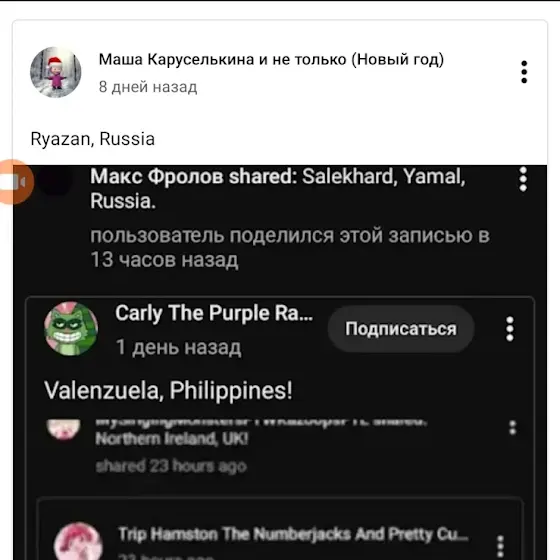Click the orange video camera icon
The width and height of the screenshot is (560, 560).
click(14, 182)
